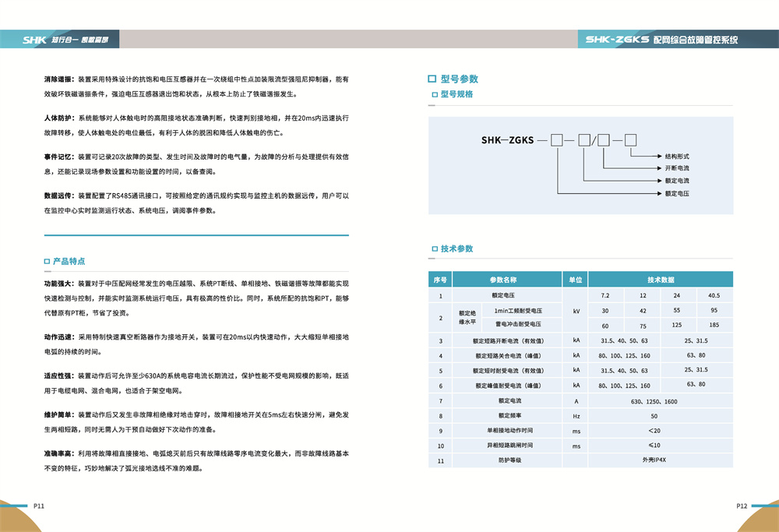Click the "型号规格" subsection heading

tap(456, 94)
